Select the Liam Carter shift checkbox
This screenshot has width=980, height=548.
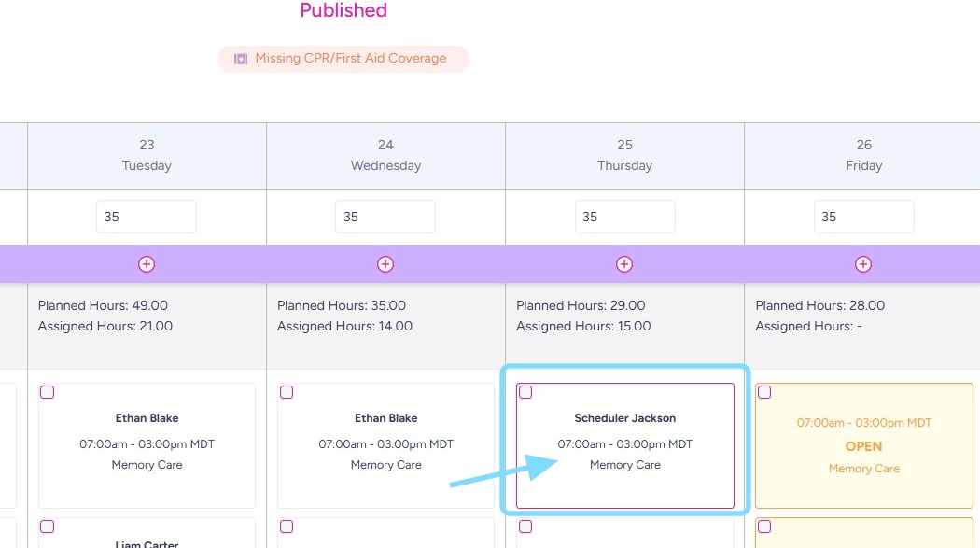point(48,527)
